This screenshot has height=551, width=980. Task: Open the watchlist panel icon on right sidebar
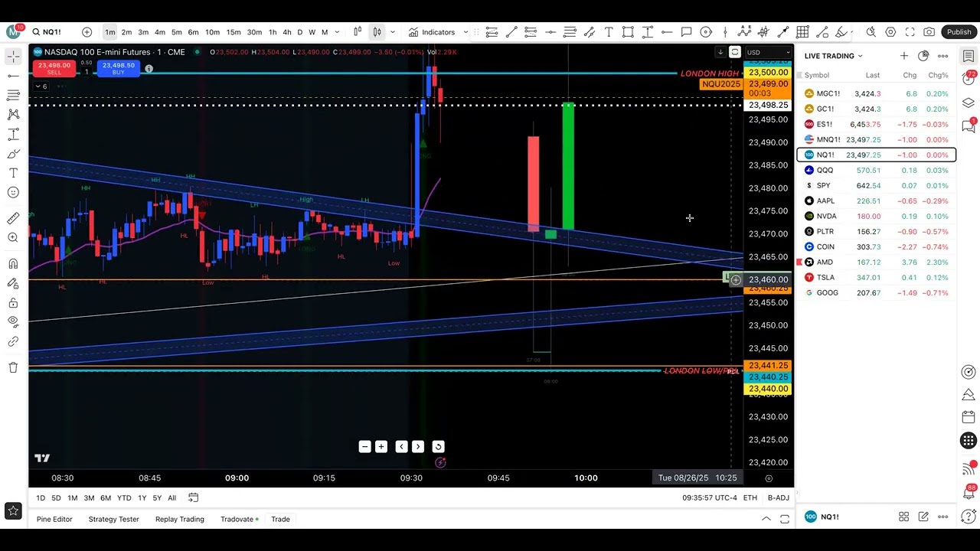coord(969,57)
